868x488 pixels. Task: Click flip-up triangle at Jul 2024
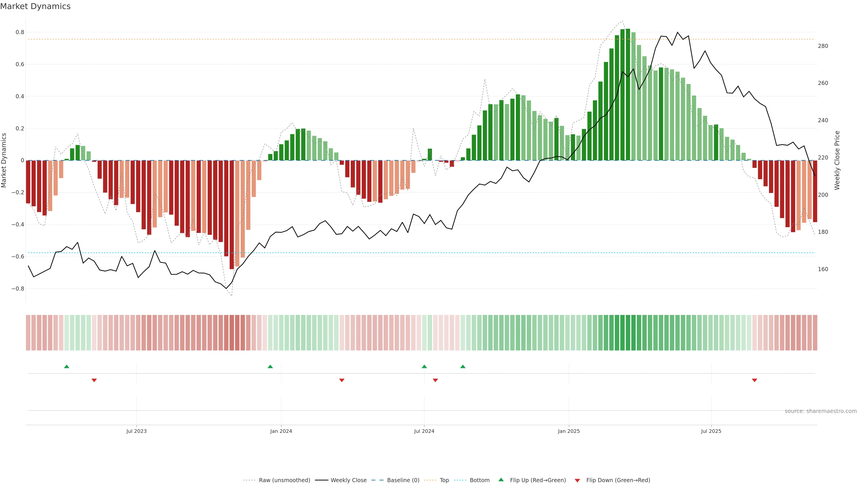[424, 366]
